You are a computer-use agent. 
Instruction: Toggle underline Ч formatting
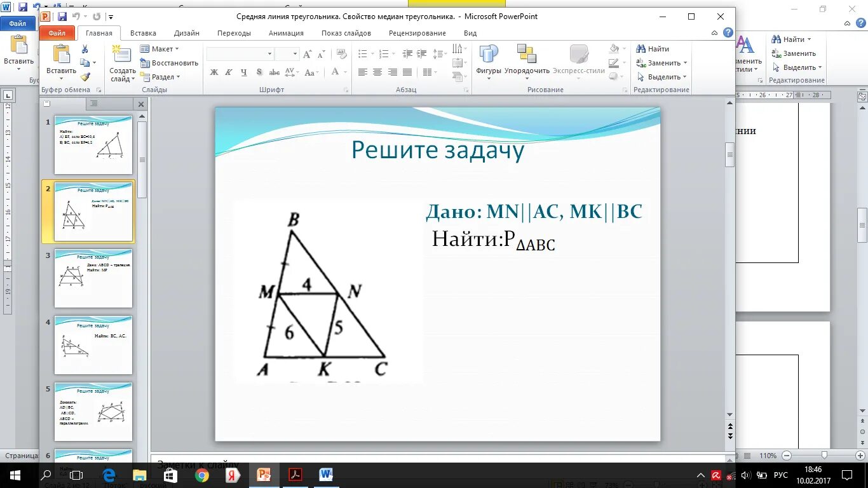(x=244, y=72)
